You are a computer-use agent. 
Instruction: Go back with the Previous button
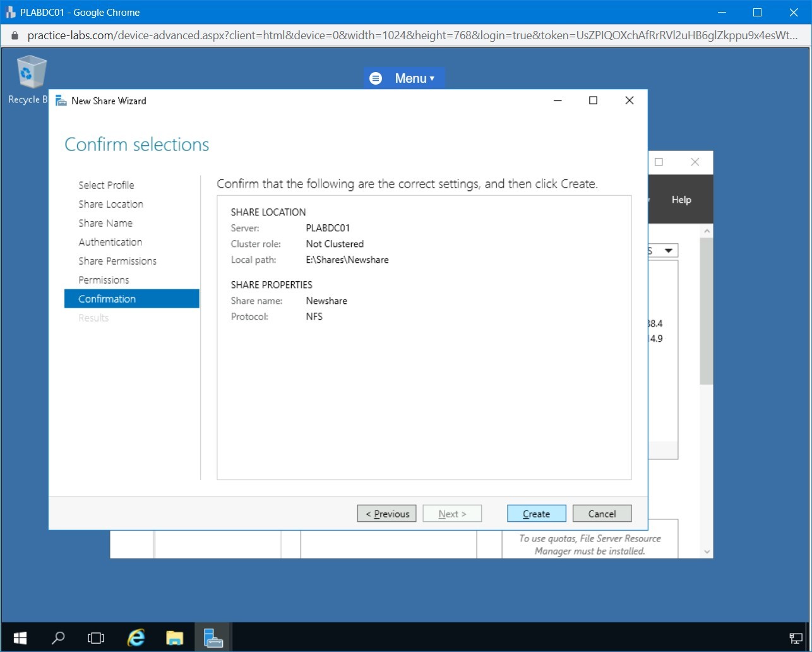(386, 514)
